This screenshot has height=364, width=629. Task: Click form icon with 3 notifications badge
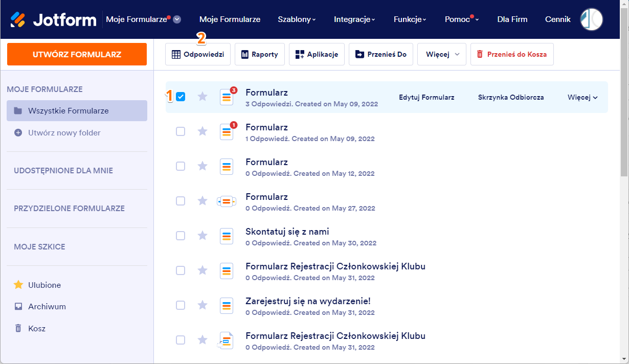(227, 97)
